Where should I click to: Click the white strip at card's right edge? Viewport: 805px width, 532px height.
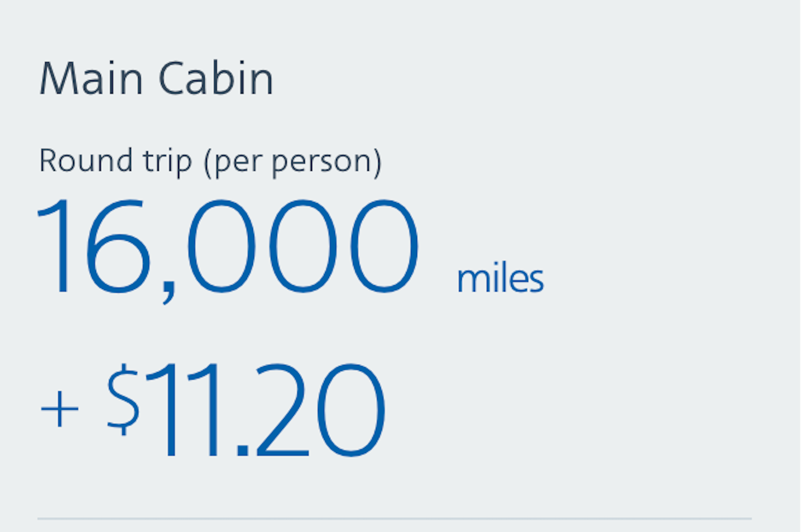coord(802,251)
